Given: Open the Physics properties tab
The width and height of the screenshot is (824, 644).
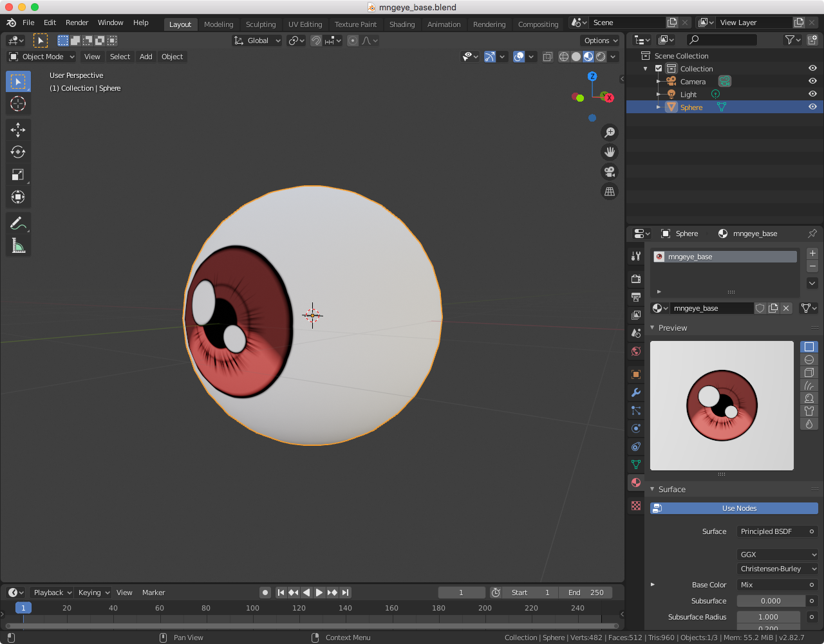Looking at the screenshot, I should 636,428.
